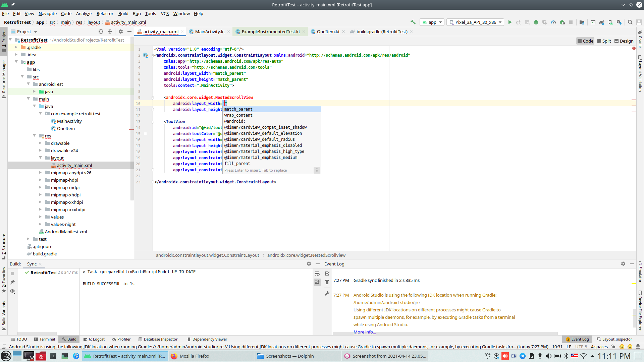
Task: Expand the drawable folder in project tree
Action: [x=40, y=143]
